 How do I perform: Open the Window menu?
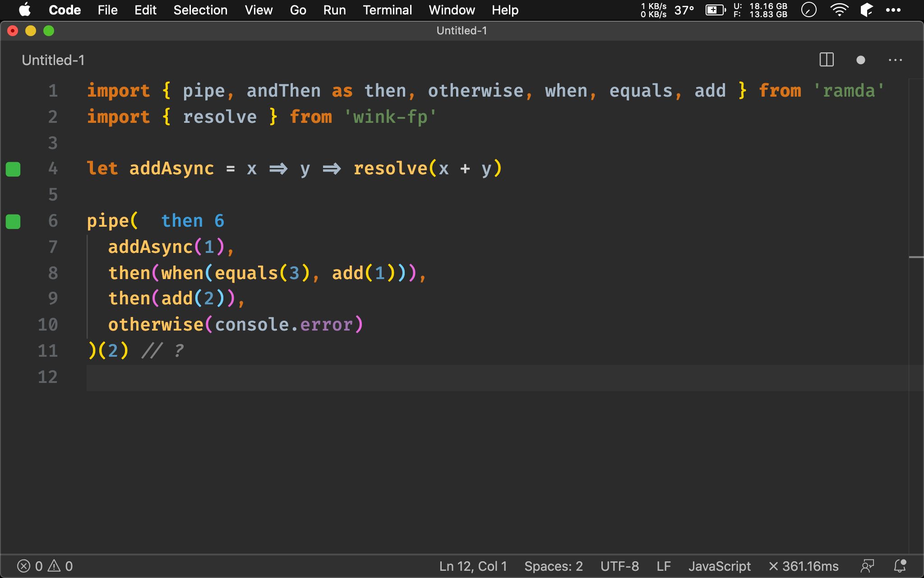[x=452, y=10]
